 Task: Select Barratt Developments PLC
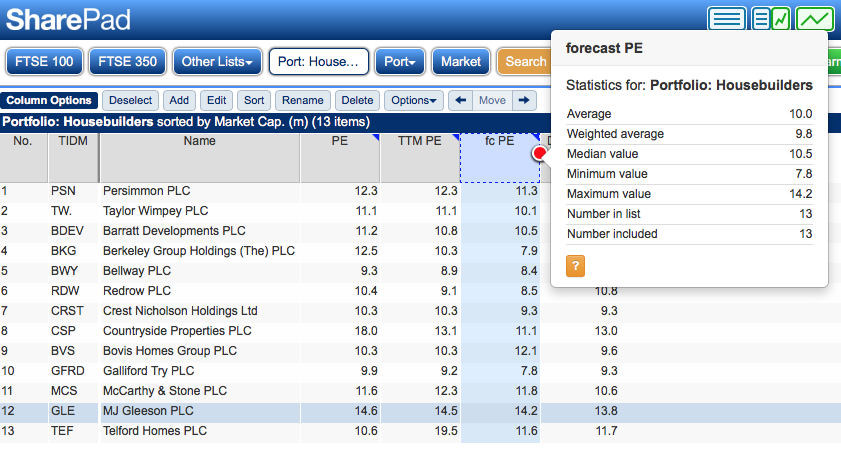[174, 231]
